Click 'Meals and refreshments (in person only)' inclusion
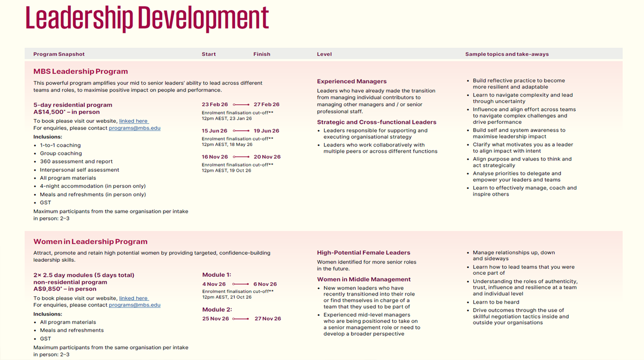This screenshot has width=644, height=360. point(93,195)
